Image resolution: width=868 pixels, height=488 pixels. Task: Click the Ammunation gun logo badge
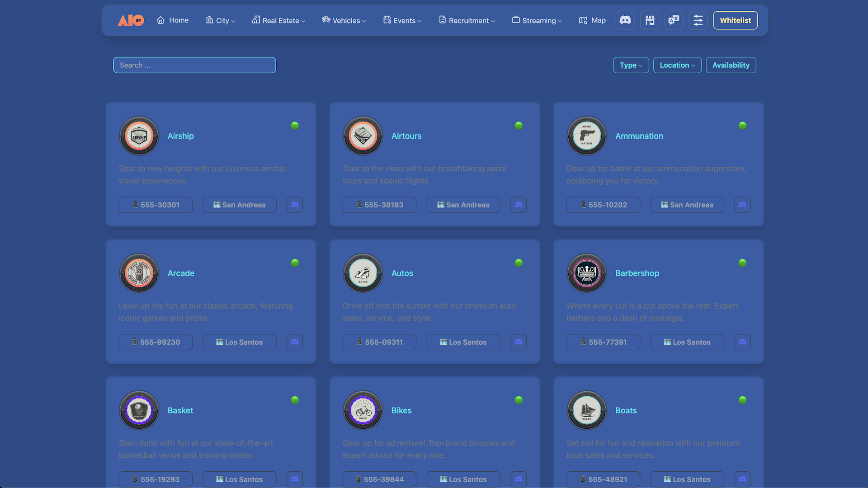point(586,136)
